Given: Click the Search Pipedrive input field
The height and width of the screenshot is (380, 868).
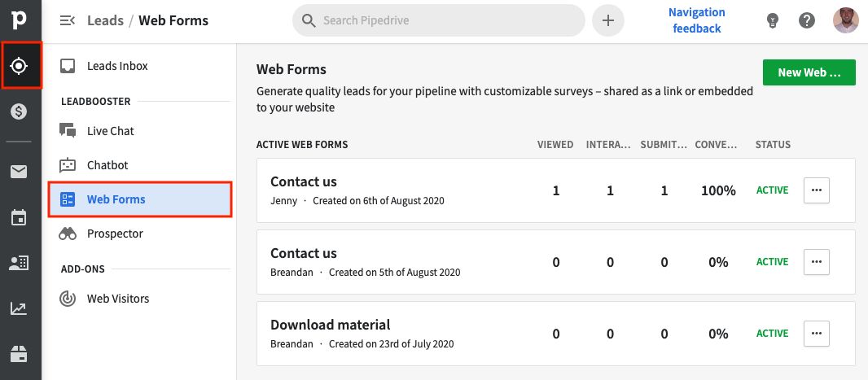Looking at the screenshot, I should [x=448, y=20].
